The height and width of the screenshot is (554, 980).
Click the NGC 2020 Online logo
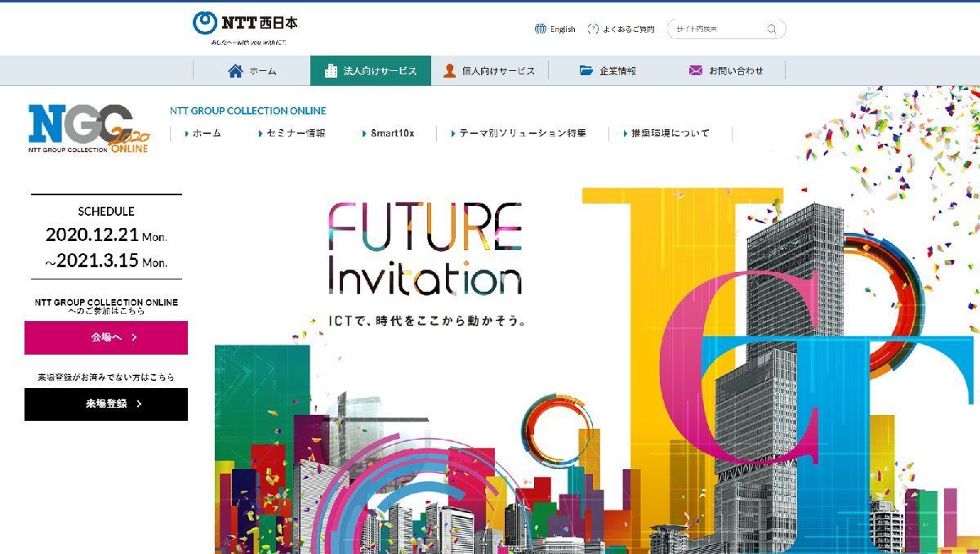point(89,130)
